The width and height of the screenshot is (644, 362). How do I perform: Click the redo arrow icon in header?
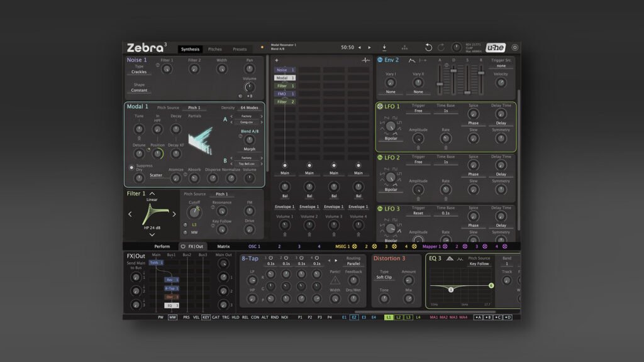pyautogui.click(x=441, y=48)
